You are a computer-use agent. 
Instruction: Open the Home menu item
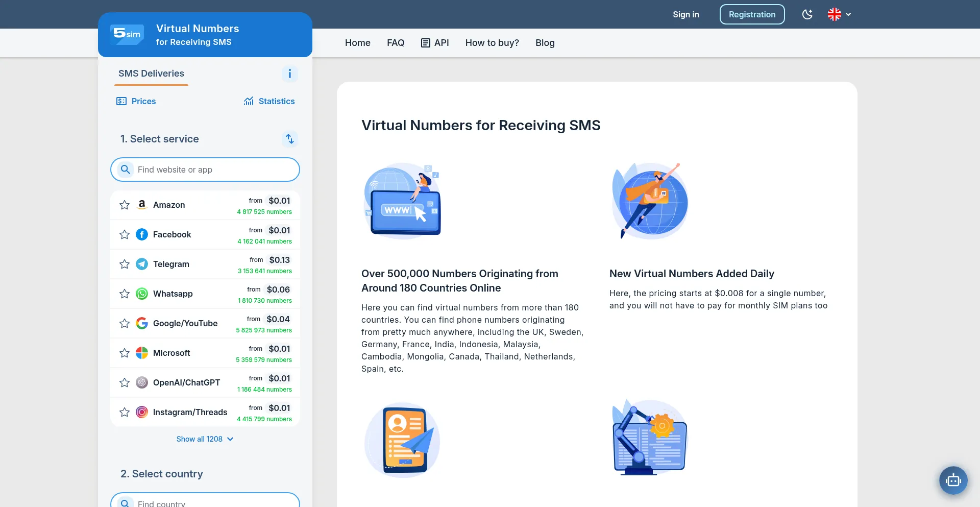click(358, 43)
